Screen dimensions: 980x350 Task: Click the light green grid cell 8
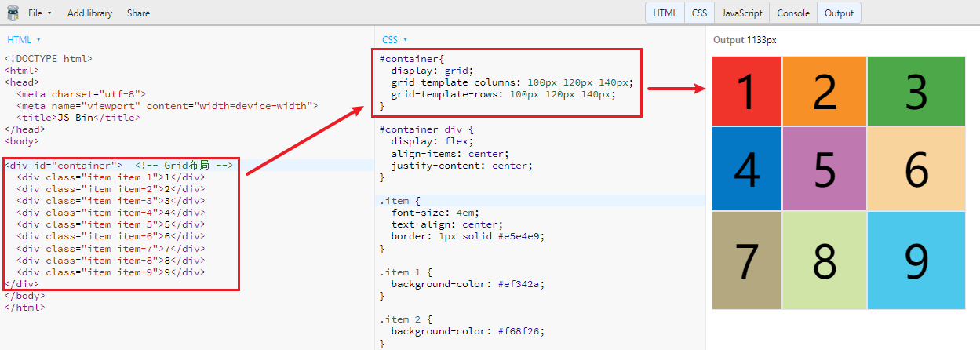pyautogui.click(x=824, y=261)
